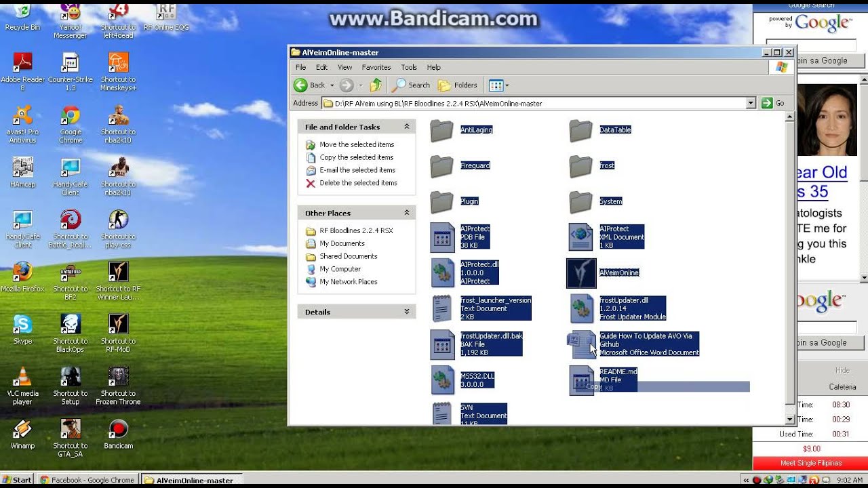Select the frostUpdater.dll.bak file icon
Viewport: 868px width, 488px height.
click(442, 344)
